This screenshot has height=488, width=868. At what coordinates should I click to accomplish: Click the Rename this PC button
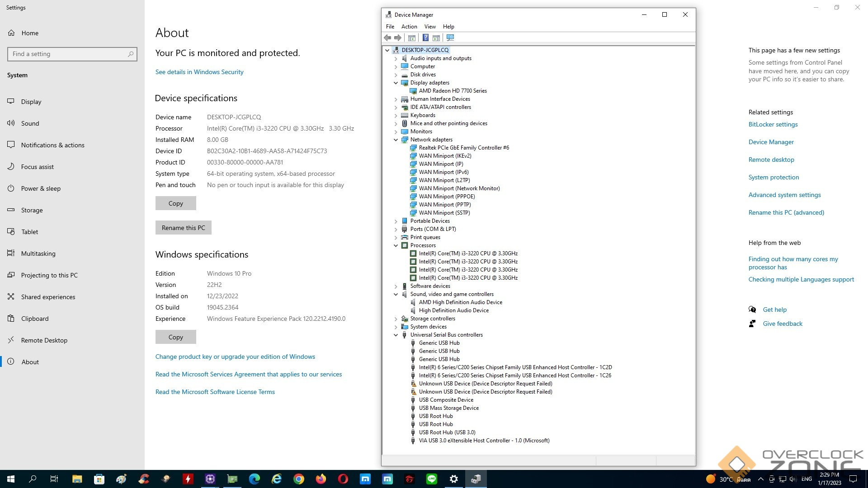(x=183, y=228)
